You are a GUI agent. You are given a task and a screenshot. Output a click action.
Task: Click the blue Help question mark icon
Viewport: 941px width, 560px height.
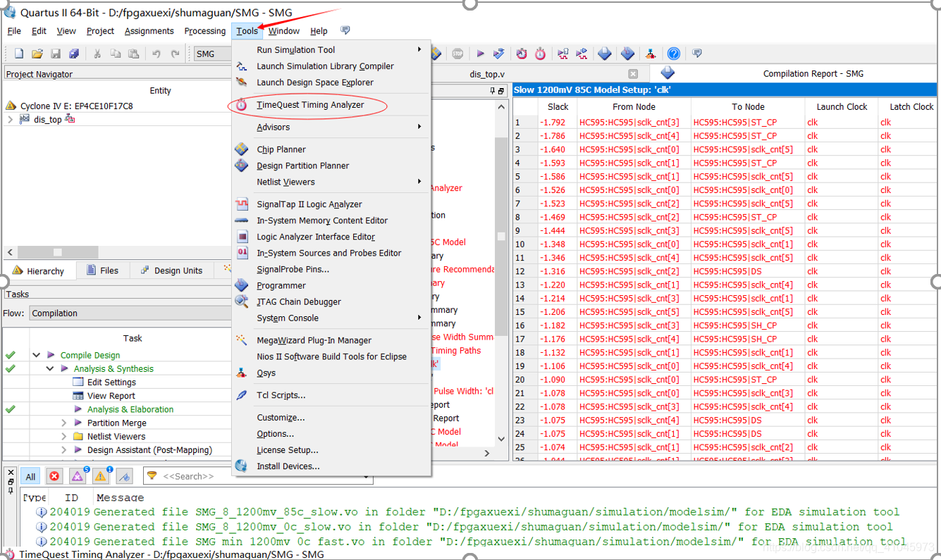click(674, 54)
